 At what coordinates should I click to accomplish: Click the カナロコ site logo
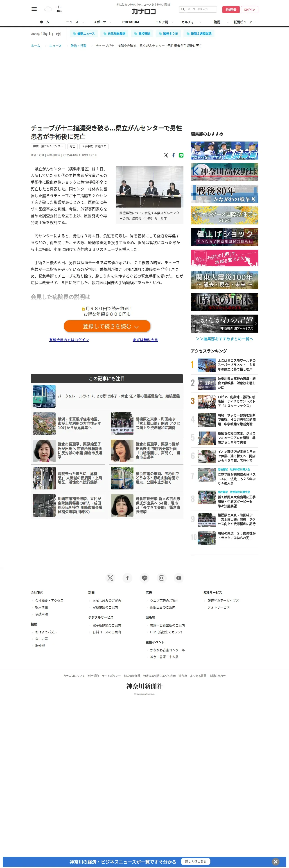(144, 11)
